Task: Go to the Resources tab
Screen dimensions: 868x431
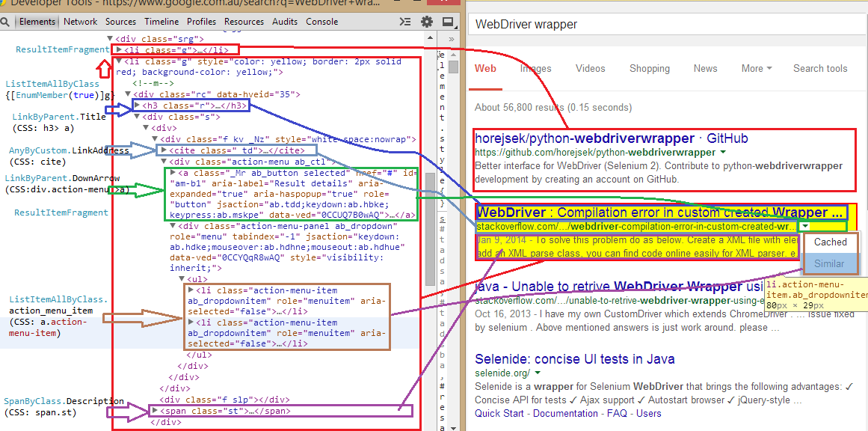Action: point(244,22)
